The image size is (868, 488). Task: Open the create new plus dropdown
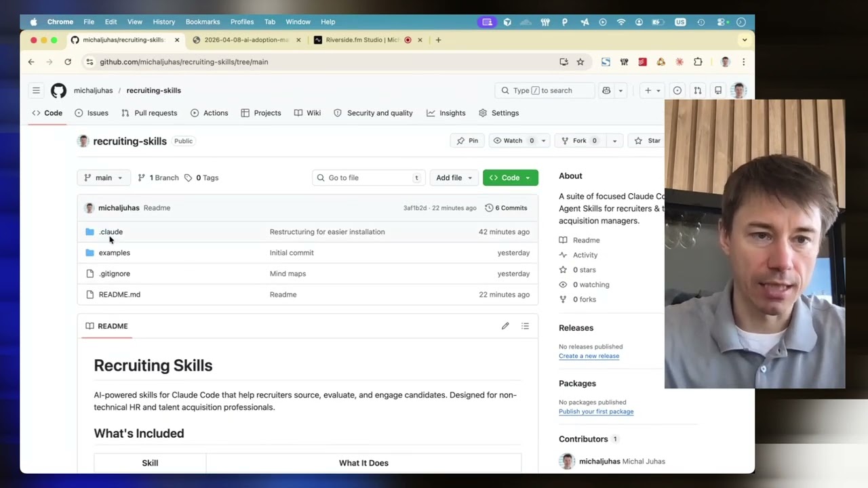point(652,90)
